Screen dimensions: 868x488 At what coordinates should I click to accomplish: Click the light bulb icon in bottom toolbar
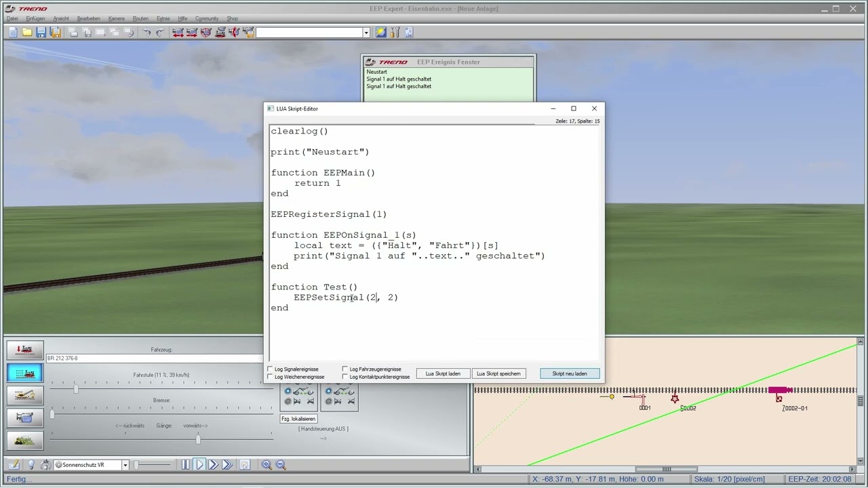31,465
